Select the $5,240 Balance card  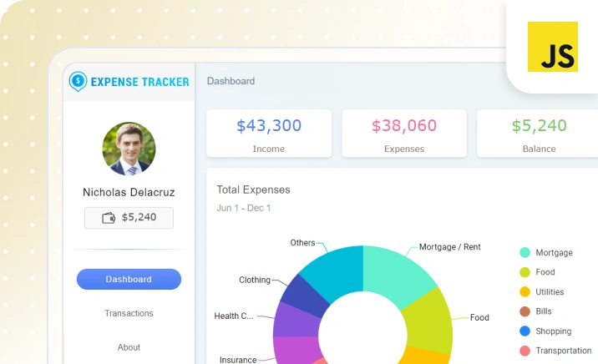click(538, 134)
